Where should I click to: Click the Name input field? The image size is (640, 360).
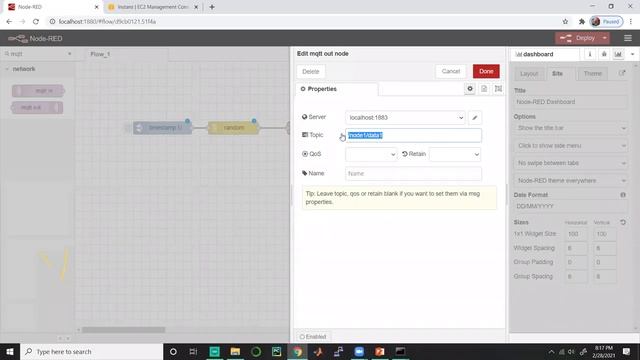[413, 173]
